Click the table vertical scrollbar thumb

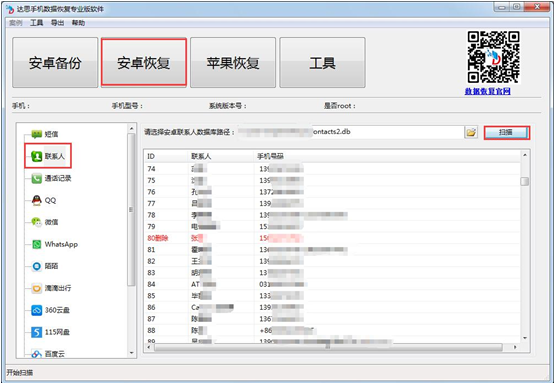(525, 181)
